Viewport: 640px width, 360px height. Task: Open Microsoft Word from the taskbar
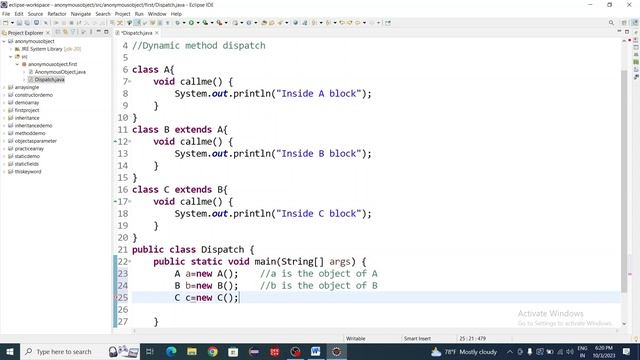(316, 351)
